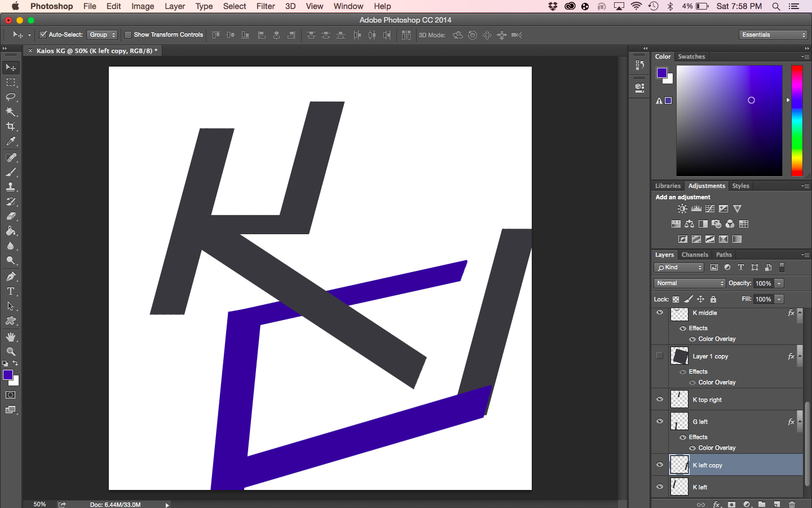Open the Fill slider dropdown arrow
Screen dimensions: 812x508
[779, 299]
